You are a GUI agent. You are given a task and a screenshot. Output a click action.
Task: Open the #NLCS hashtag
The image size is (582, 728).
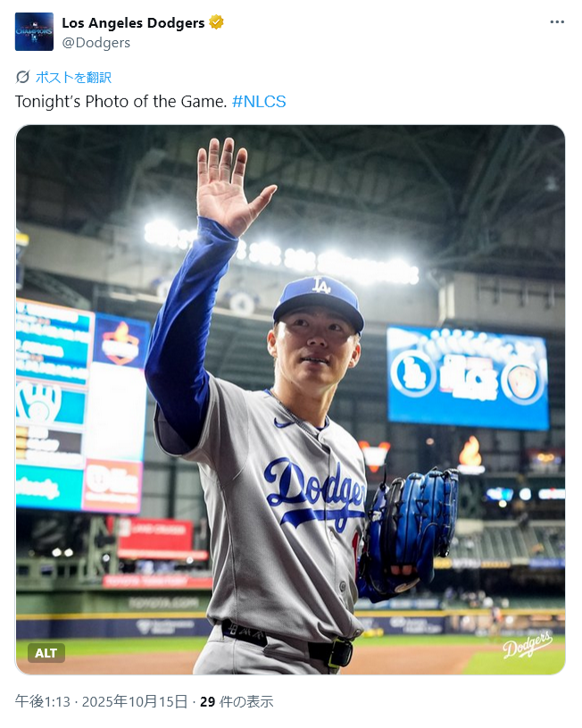tap(259, 101)
